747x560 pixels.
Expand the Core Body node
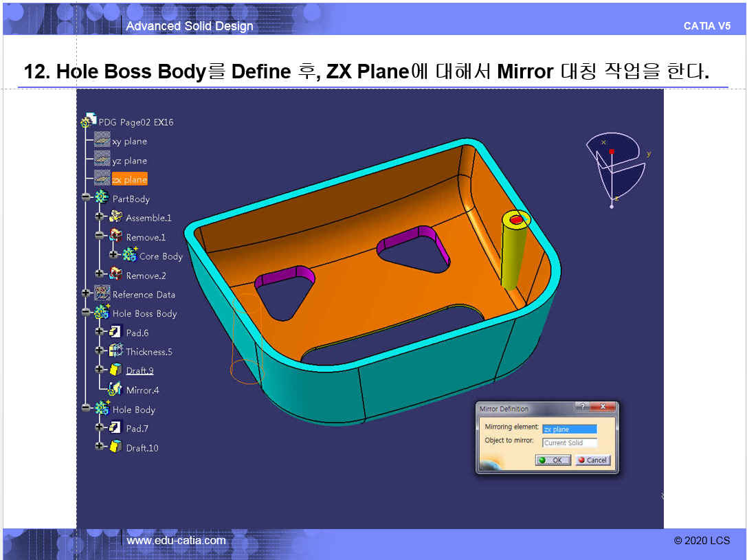[113, 255]
